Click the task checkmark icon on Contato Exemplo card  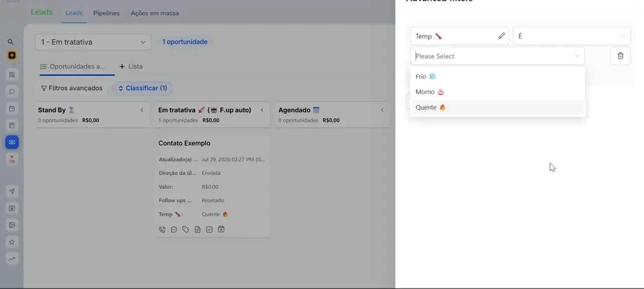point(209,230)
